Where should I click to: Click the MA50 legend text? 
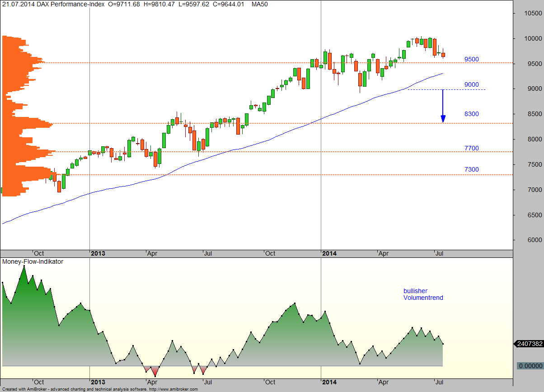[x=259, y=4]
